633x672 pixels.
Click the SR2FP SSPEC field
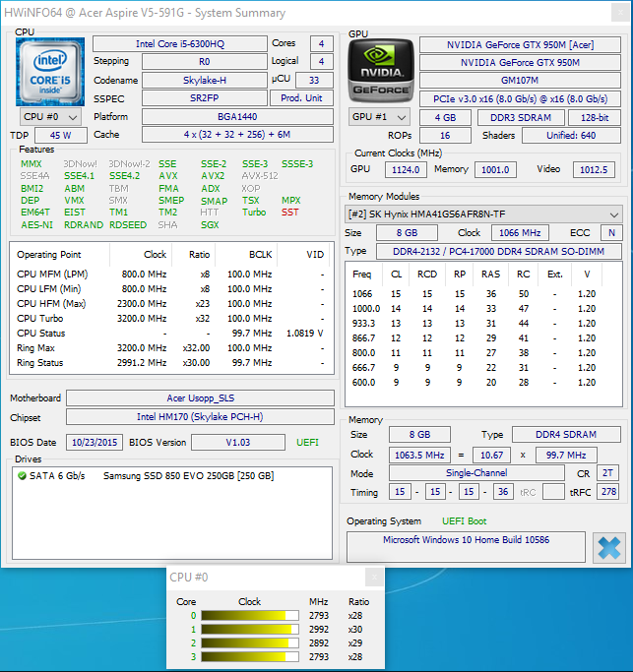coord(205,98)
